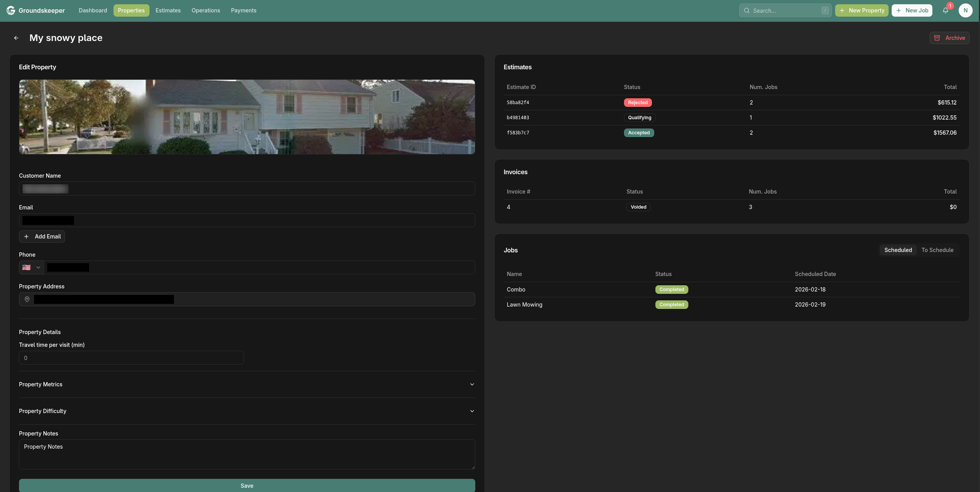Viewport: 980px width, 492px height.
Task: Click the search magnifier icon
Action: point(746,10)
